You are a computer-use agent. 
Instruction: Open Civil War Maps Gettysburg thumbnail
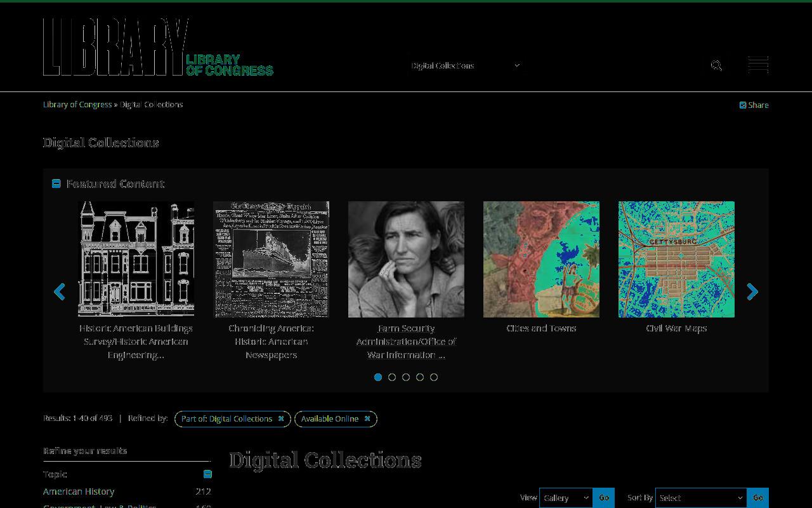click(x=676, y=259)
